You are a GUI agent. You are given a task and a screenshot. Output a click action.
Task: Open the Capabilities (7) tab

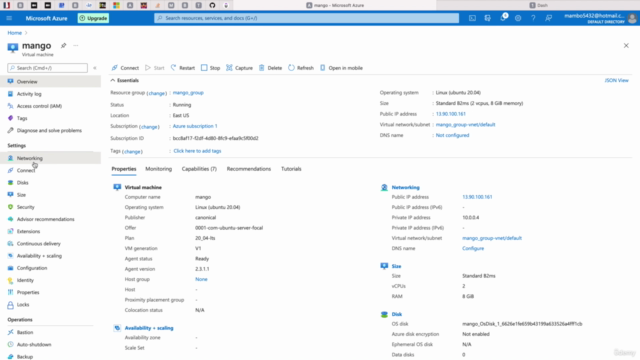[x=199, y=169]
